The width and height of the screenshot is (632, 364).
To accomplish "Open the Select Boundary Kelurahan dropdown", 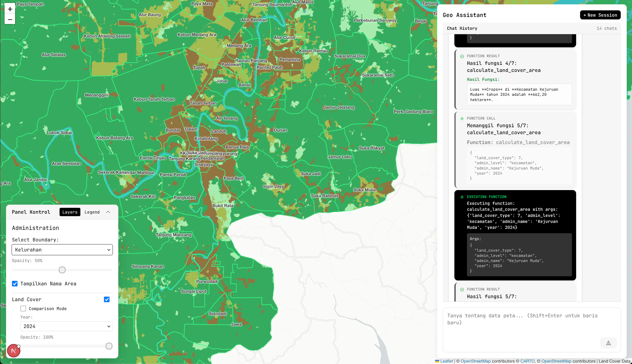I will point(62,250).
